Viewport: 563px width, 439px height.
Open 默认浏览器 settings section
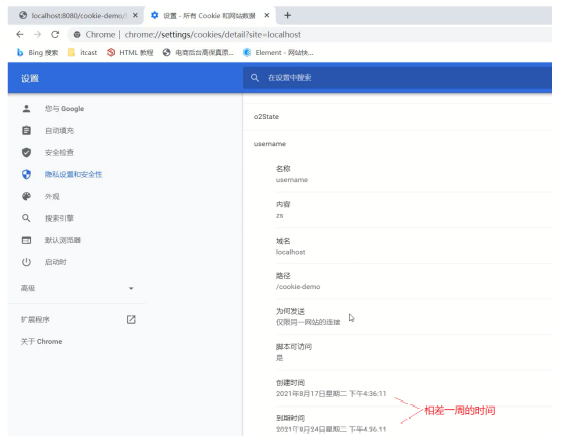[x=62, y=240]
